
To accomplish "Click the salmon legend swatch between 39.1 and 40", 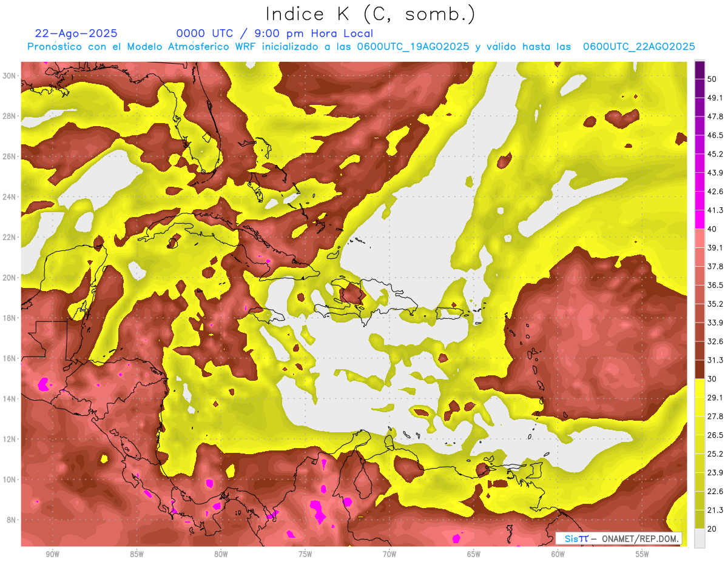I will tap(699, 238).
